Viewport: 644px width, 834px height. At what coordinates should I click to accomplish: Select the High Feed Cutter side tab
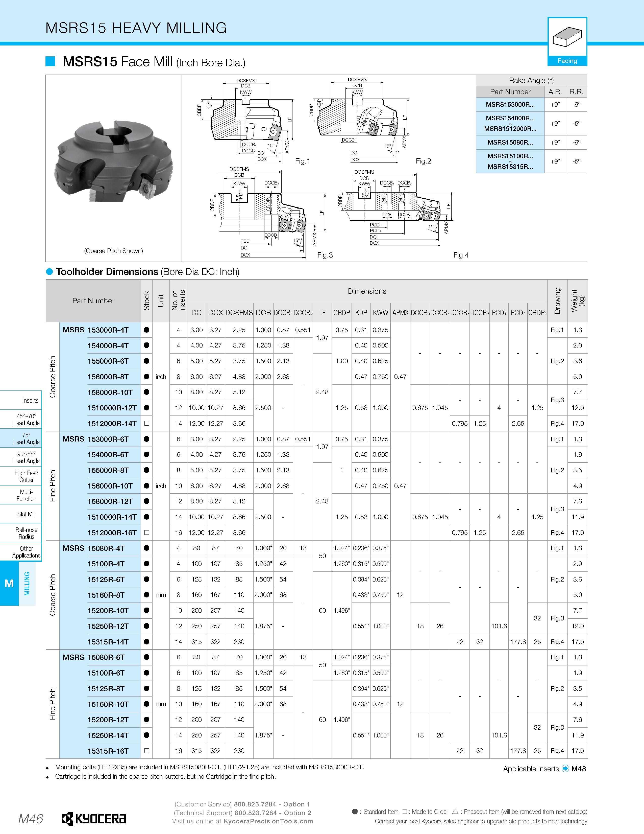21,476
